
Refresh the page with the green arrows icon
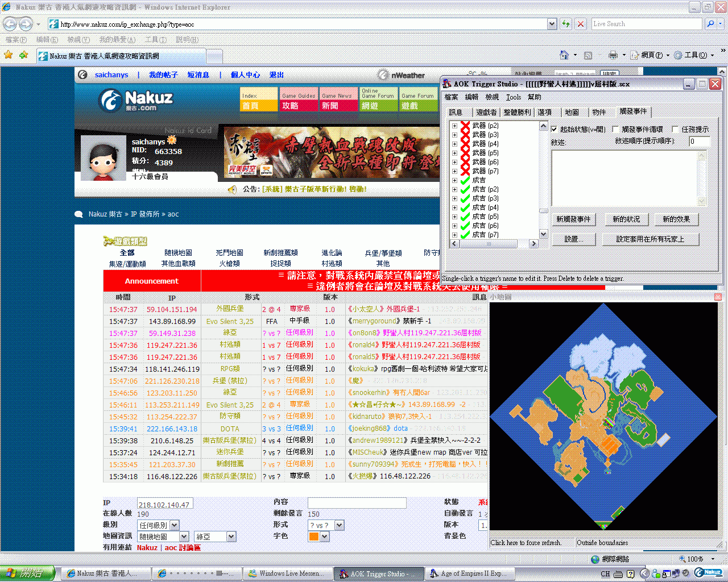click(565, 24)
